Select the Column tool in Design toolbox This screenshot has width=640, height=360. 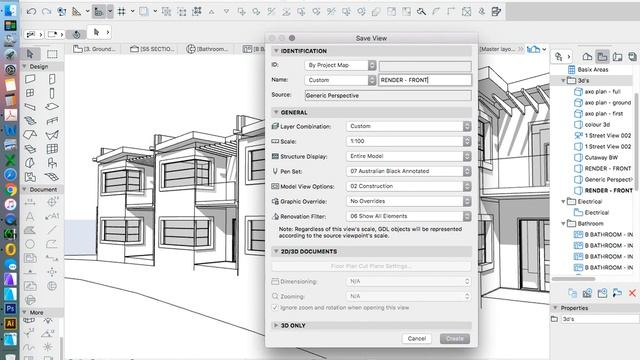tap(52, 93)
